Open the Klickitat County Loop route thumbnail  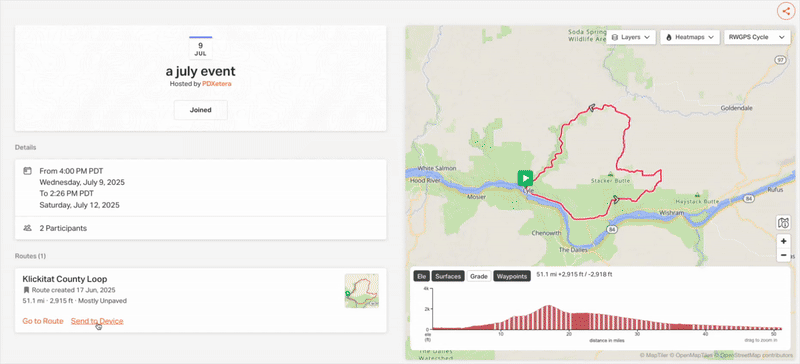362,291
